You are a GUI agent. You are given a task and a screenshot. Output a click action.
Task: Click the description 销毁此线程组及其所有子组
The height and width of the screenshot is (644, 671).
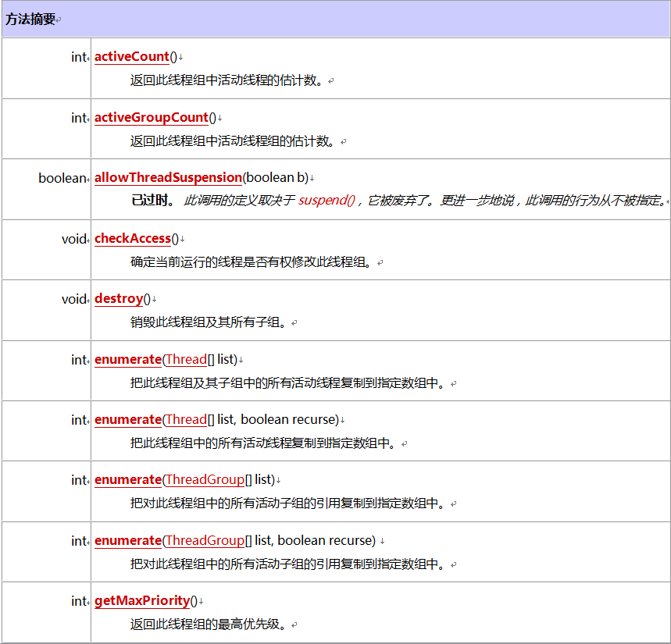point(208,322)
